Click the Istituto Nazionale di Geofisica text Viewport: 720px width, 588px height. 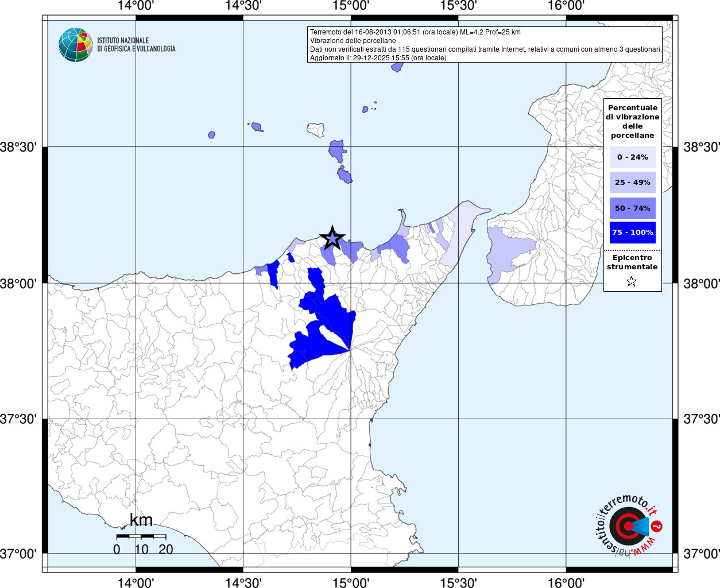tap(136, 45)
